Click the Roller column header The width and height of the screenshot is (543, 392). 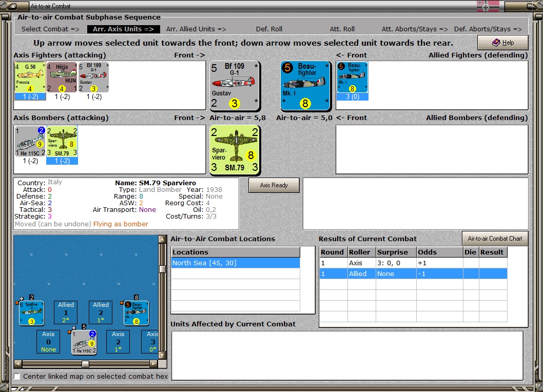(x=361, y=252)
